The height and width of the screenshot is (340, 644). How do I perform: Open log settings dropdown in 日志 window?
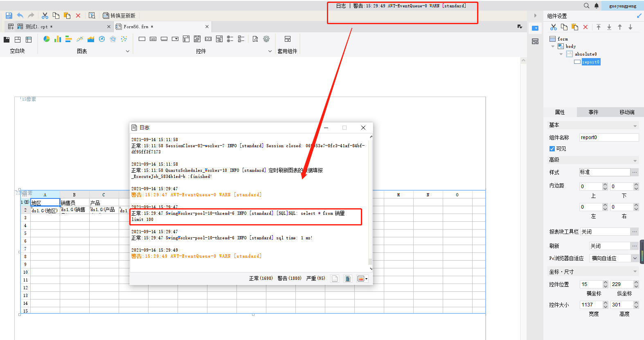[363, 279]
